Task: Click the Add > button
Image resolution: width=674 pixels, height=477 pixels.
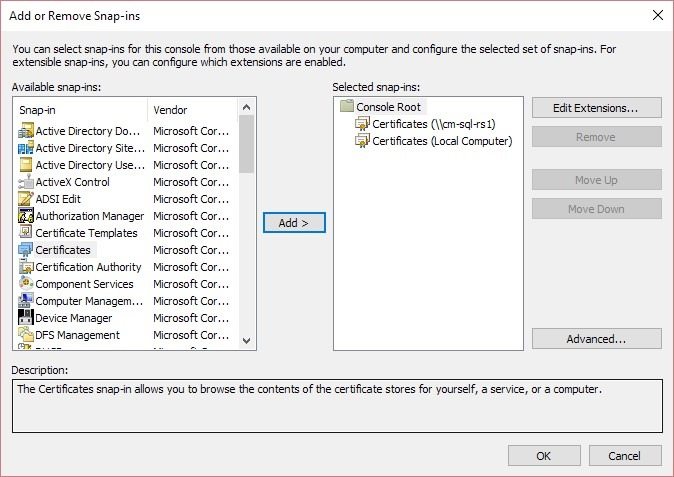Action: pos(294,223)
